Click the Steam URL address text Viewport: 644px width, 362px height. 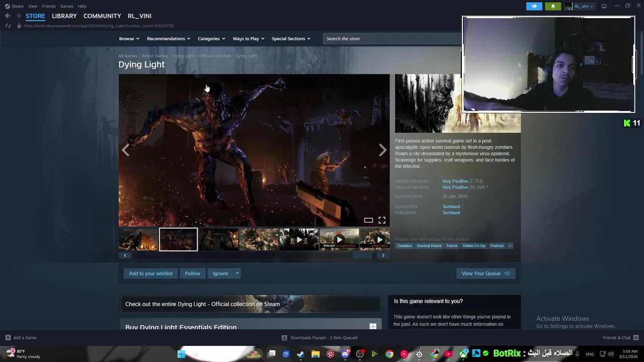[x=99, y=26]
